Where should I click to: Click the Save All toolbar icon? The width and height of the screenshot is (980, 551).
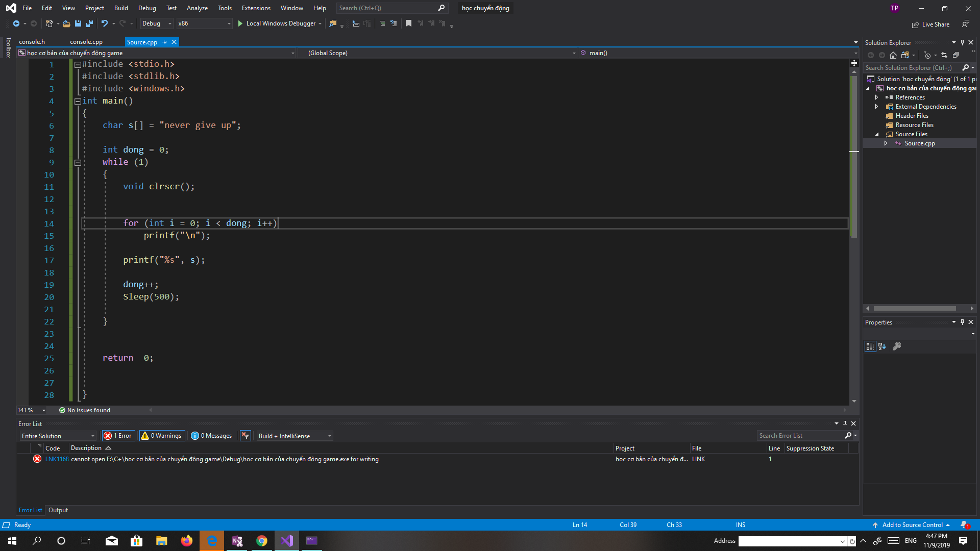click(x=89, y=23)
